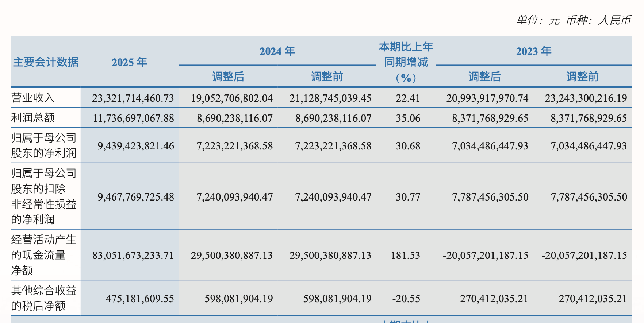Screen dimensions: 644x323
Task: Click the 主要会计数据 column header
Action: click(46, 62)
